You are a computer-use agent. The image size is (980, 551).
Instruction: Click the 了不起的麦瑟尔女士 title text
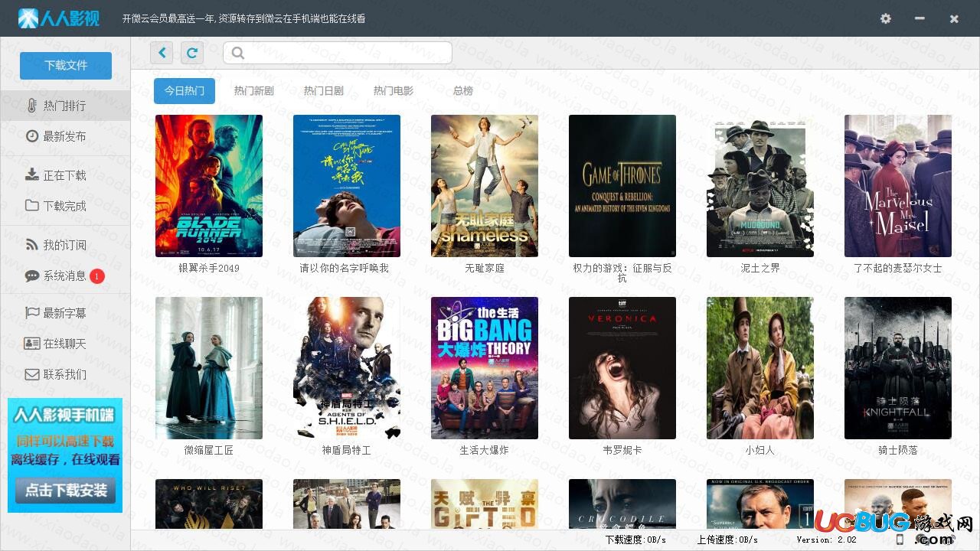pyautogui.click(x=898, y=269)
